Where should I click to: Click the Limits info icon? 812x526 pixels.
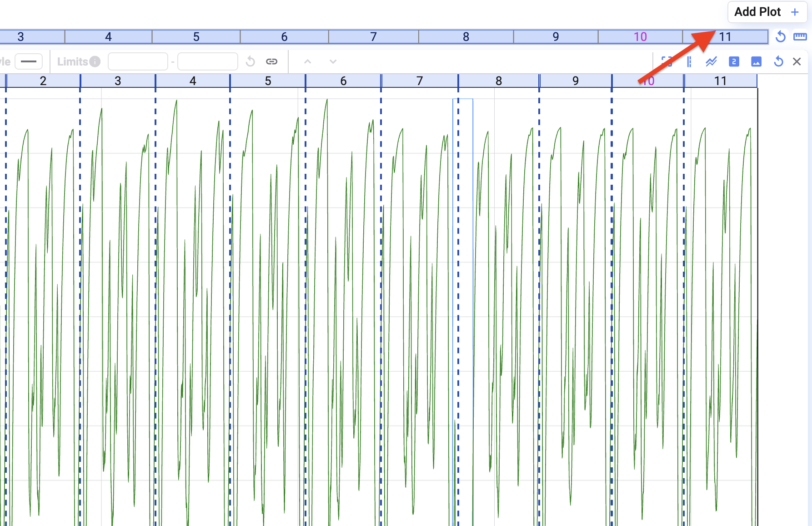95,61
